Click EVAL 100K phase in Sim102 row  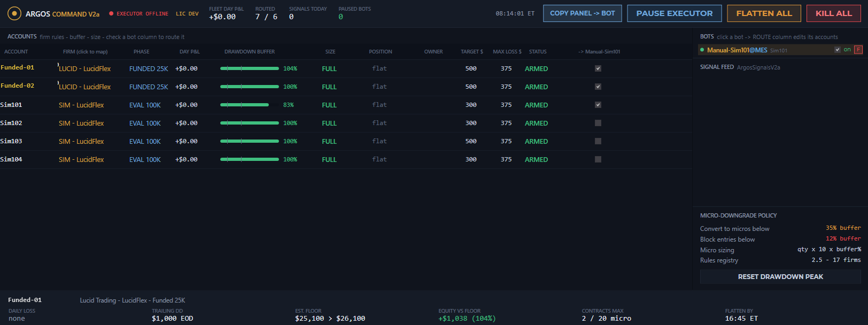145,123
